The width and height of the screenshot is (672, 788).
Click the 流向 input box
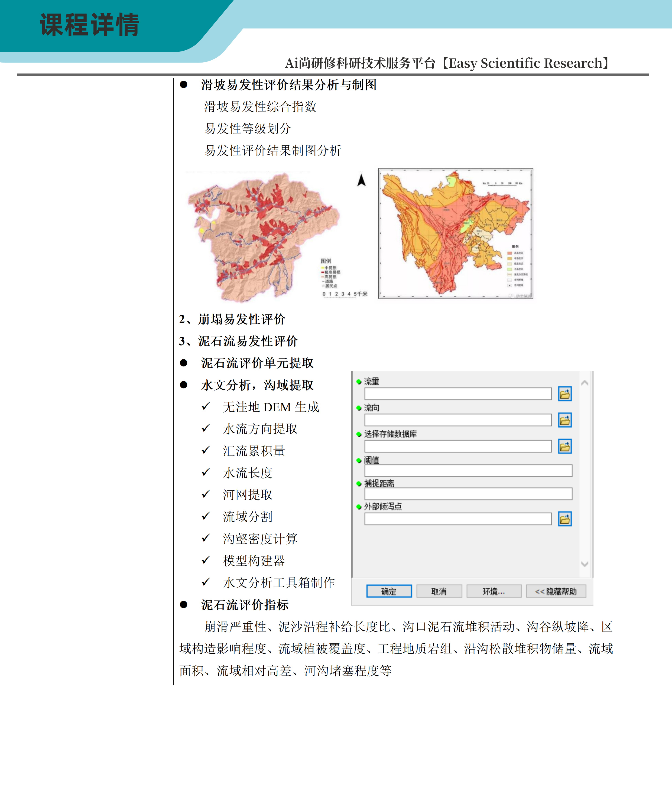tap(457, 420)
